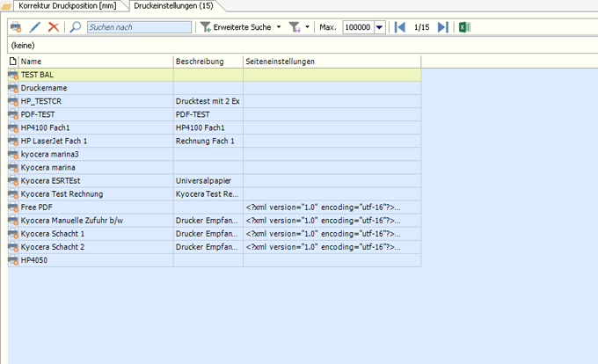Screen dimensions: 598x364
Task: Select Kyocera Test Rechnung name cell
Action: (96, 194)
